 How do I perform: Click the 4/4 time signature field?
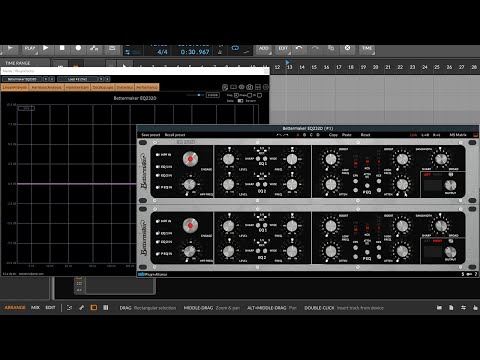coord(162,52)
